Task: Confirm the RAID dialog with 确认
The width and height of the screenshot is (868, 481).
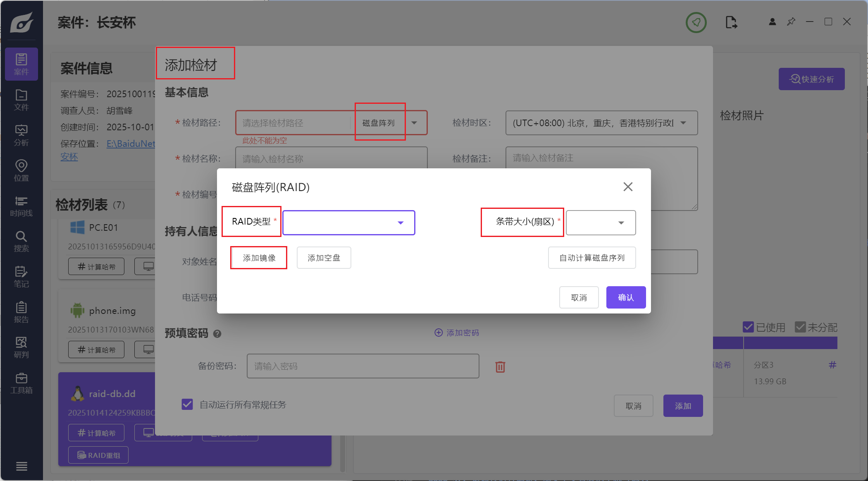Action: click(x=625, y=297)
